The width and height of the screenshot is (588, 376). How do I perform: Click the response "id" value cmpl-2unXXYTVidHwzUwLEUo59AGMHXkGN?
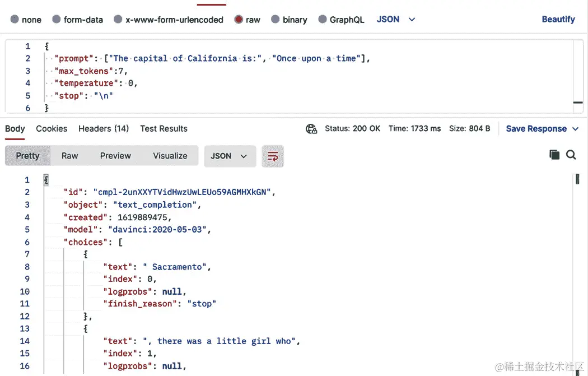182,192
